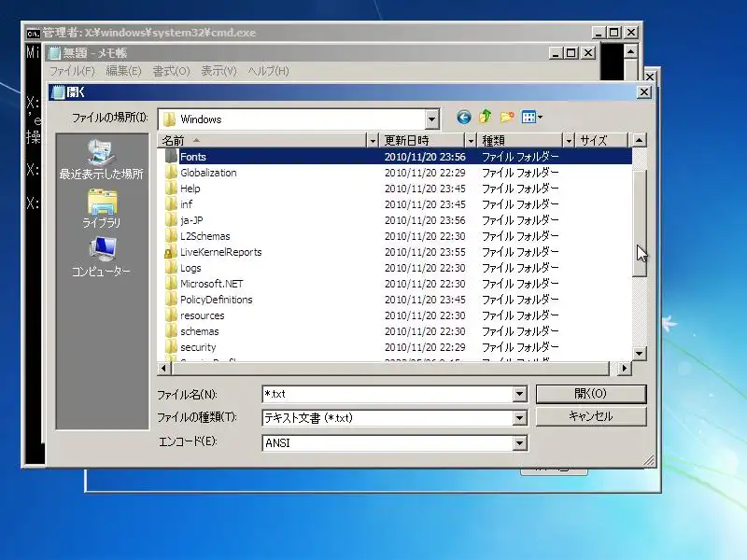Expand the ファイルの場所 Windows location dropdown
The image size is (747, 560).
(x=431, y=119)
